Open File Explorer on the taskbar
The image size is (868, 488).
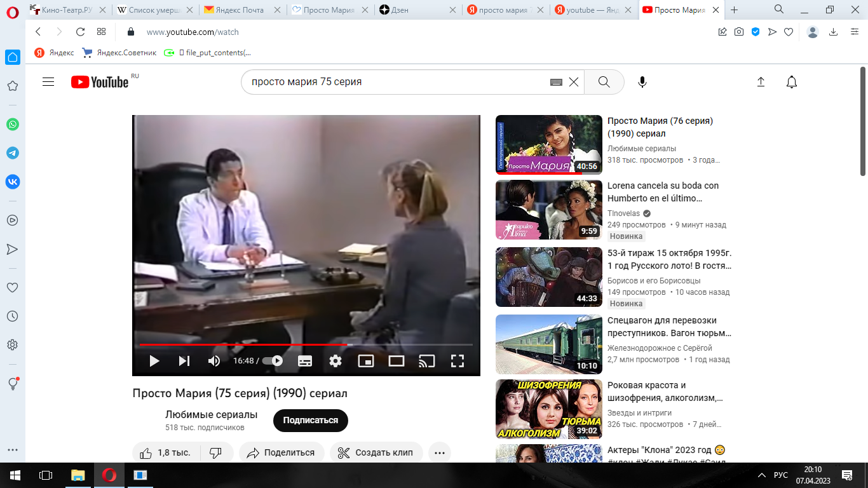[78, 475]
